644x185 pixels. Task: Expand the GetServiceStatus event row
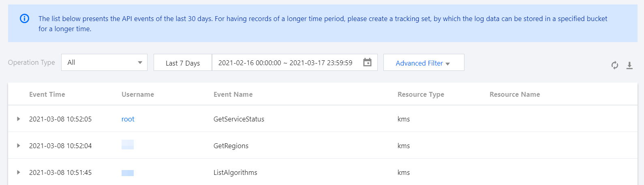pyautogui.click(x=19, y=119)
